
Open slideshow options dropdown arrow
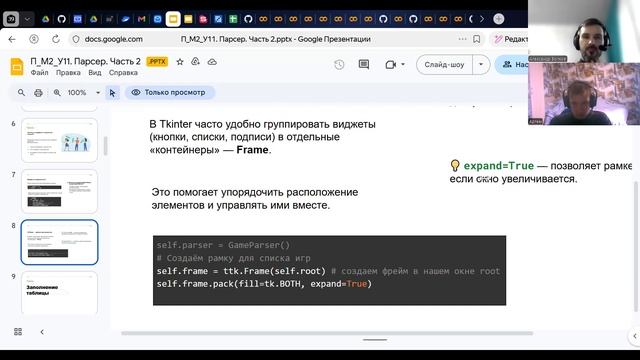point(481,64)
